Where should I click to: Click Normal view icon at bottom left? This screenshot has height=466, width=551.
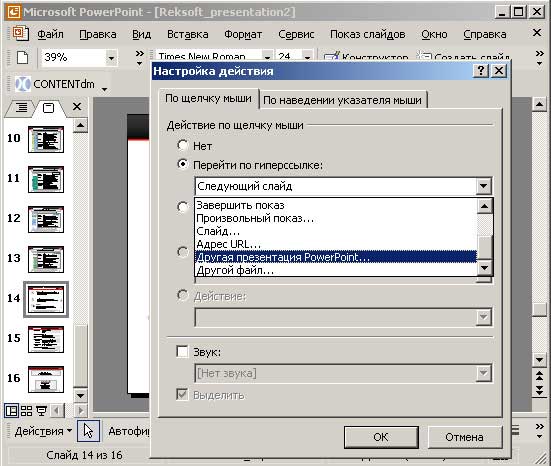(12, 410)
